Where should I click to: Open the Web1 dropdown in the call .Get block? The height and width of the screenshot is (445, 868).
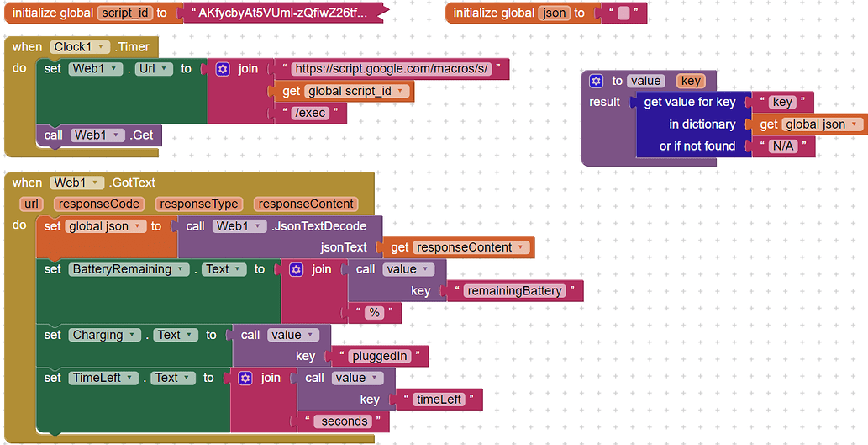pos(97,135)
